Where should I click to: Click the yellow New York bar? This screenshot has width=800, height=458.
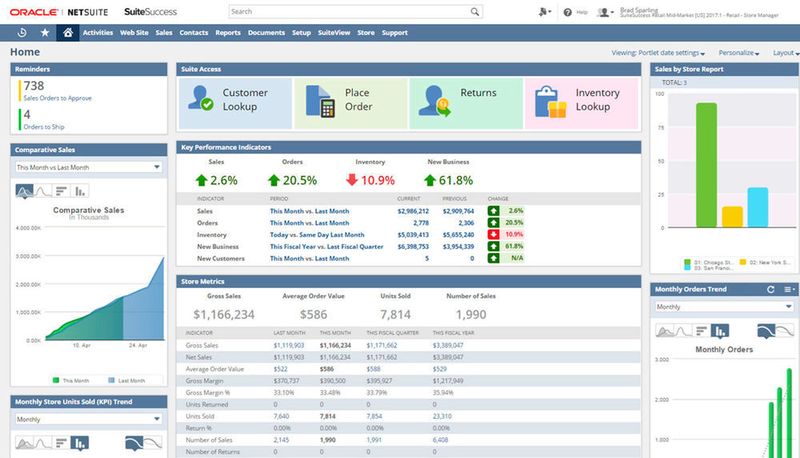pyautogui.click(x=732, y=217)
